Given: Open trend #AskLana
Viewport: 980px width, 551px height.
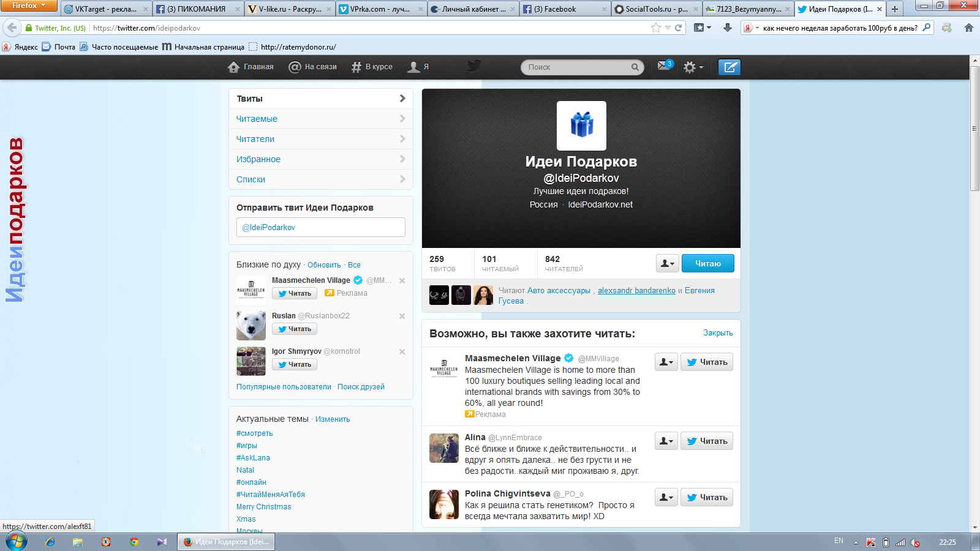Looking at the screenshot, I should [x=253, y=458].
